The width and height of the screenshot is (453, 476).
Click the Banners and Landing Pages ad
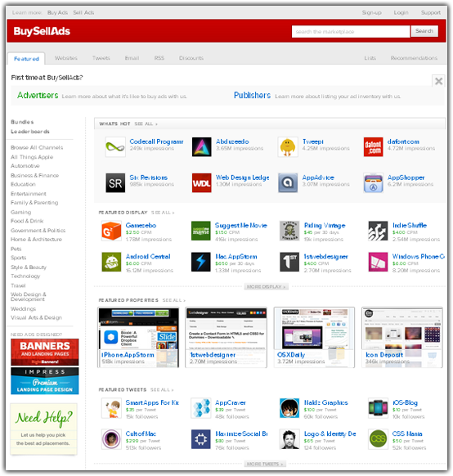tap(45, 353)
